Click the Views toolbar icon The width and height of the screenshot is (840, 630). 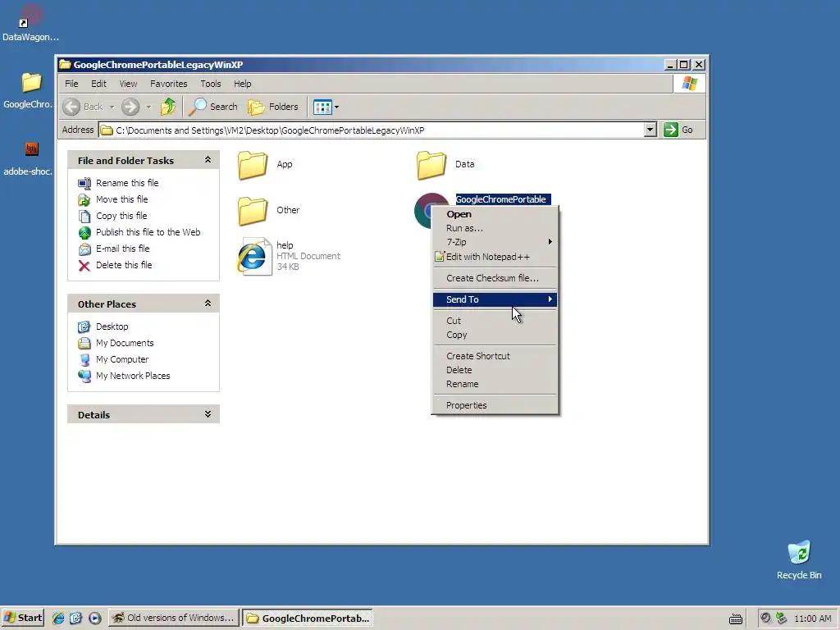pos(322,107)
